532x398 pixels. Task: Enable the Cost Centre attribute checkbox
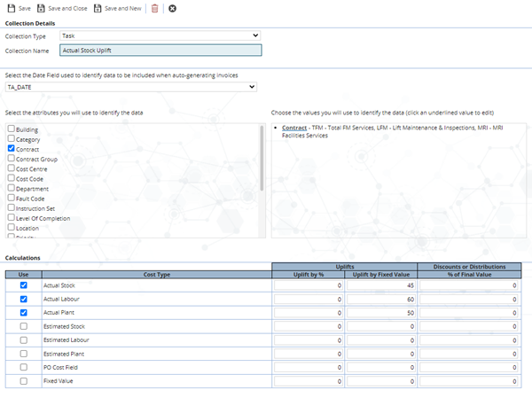click(11, 168)
